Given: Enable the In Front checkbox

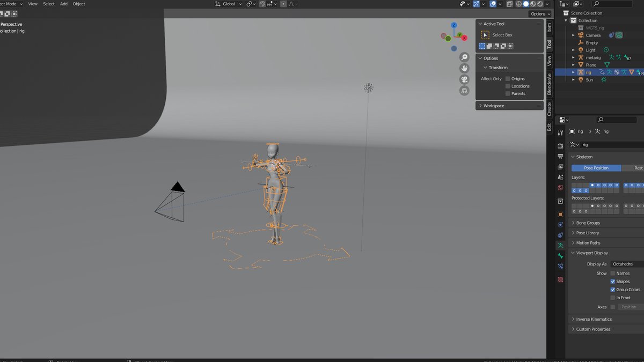Looking at the screenshot, I should (613, 298).
